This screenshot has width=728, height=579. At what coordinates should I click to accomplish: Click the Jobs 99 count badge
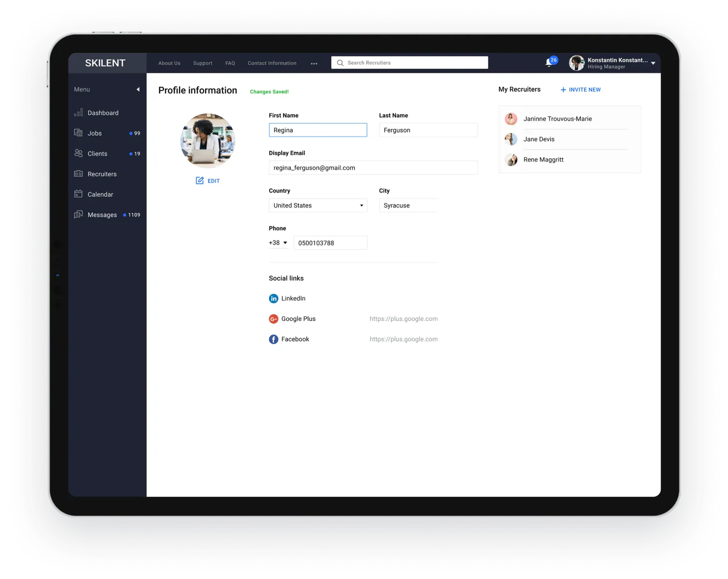pos(134,134)
